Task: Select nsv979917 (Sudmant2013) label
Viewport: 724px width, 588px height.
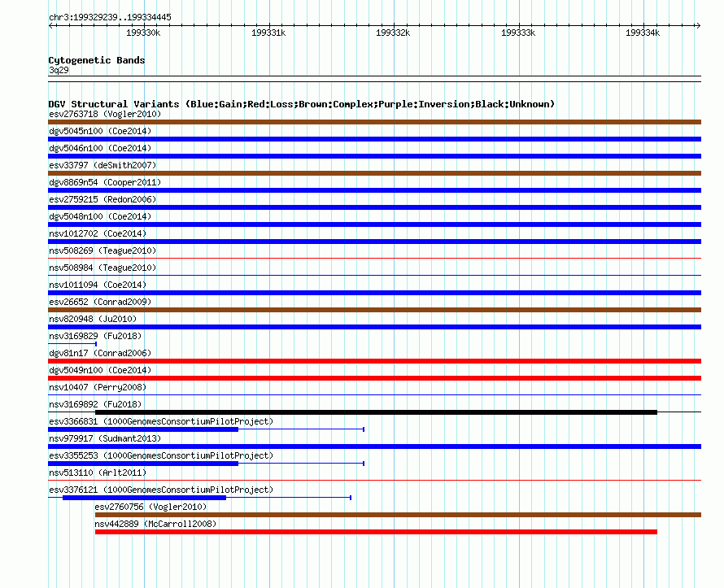Action: pyautogui.click(x=105, y=438)
